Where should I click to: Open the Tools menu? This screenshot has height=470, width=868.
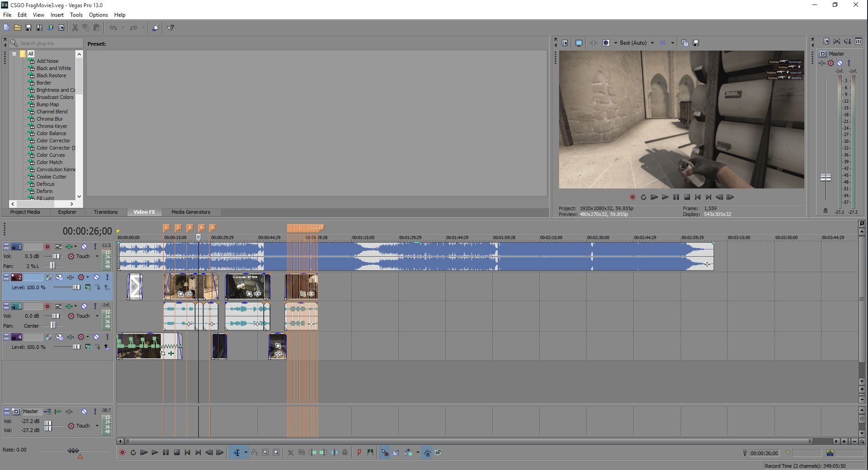point(76,15)
